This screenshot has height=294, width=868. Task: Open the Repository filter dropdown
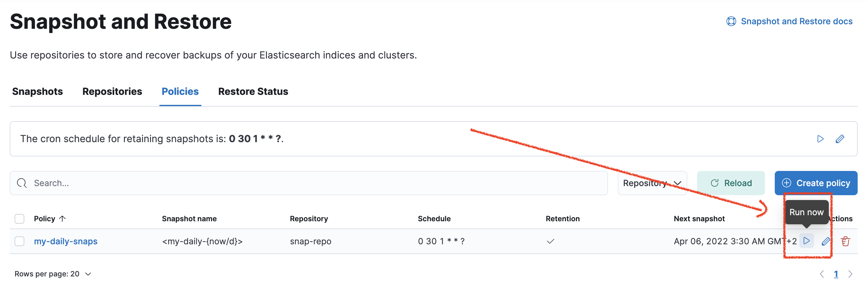(652, 183)
